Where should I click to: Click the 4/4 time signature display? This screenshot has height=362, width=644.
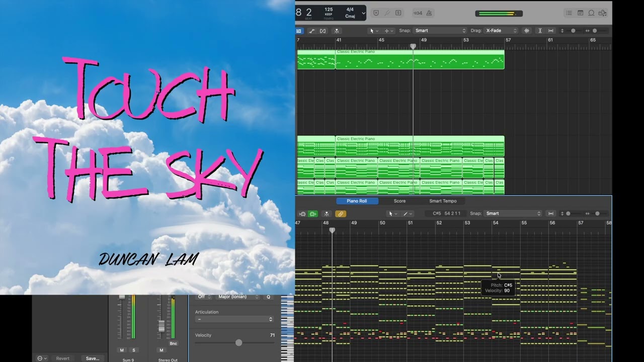(x=350, y=10)
